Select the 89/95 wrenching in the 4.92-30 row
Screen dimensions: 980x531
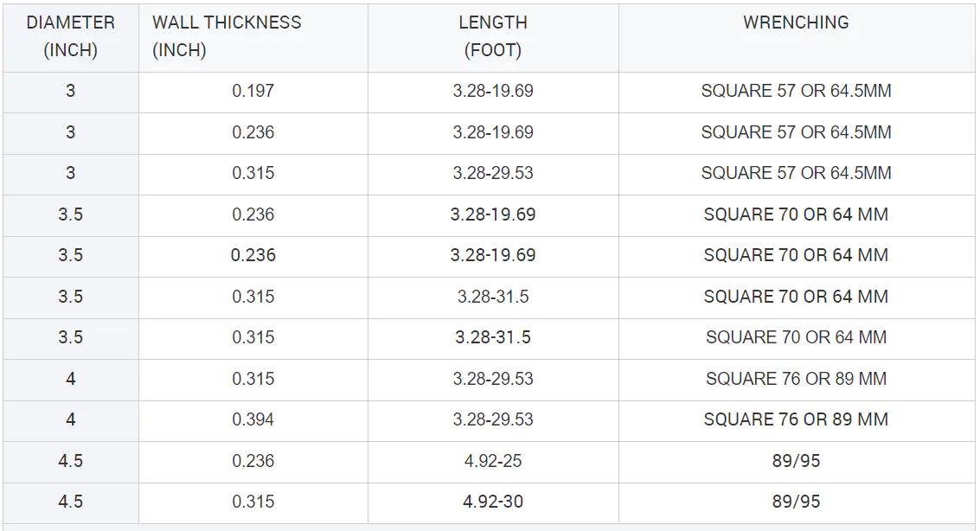tap(796, 502)
